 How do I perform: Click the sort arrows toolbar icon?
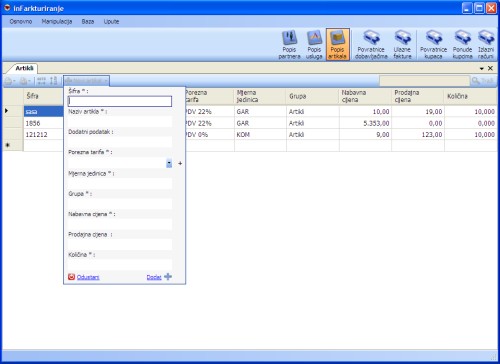pos(53,81)
